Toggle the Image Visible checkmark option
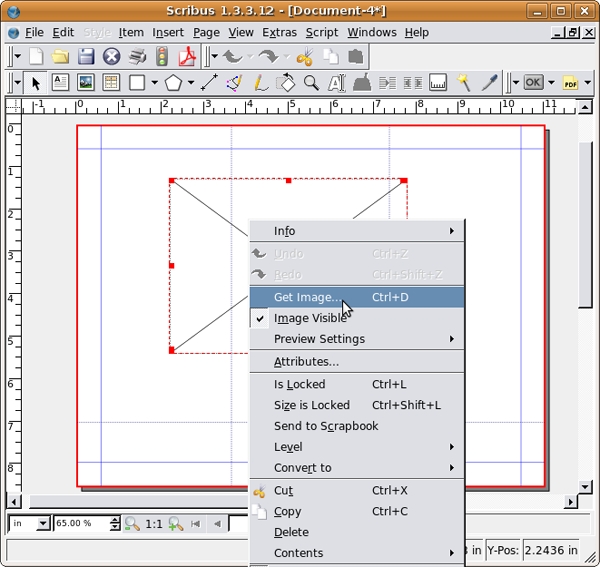The image size is (600, 567). pos(310,318)
